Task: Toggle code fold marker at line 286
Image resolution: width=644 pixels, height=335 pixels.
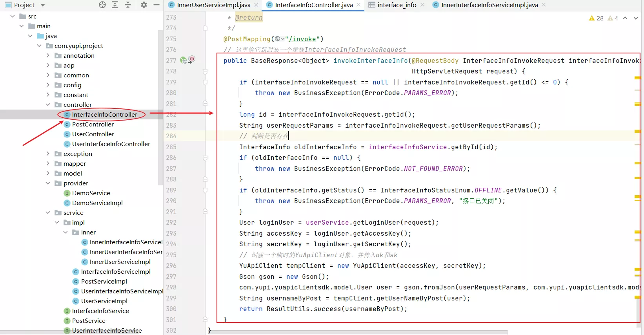Action: [205, 158]
